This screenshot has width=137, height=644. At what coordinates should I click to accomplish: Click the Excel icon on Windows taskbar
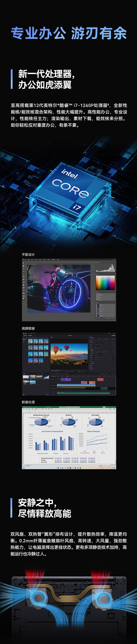(x=81, y=468)
